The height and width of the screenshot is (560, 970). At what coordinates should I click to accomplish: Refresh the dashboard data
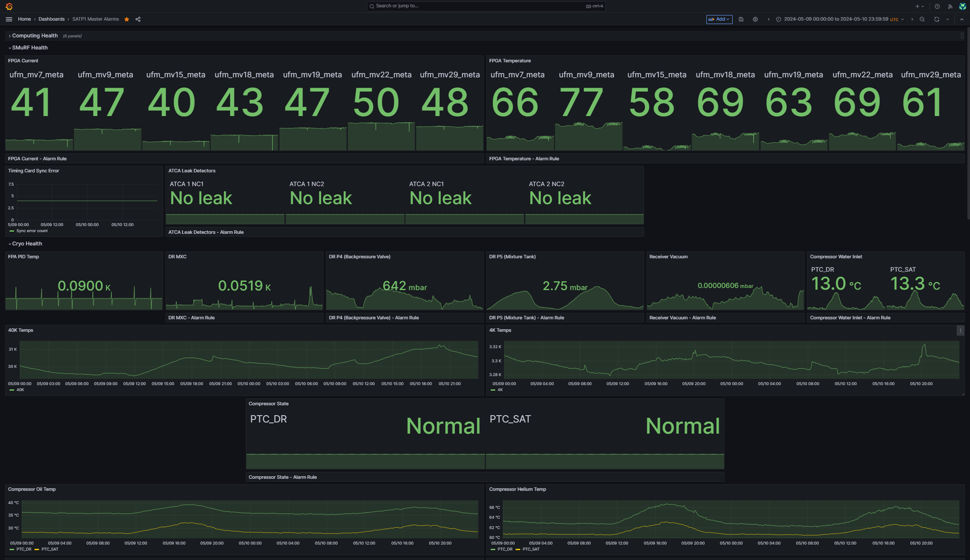click(x=936, y=19)
